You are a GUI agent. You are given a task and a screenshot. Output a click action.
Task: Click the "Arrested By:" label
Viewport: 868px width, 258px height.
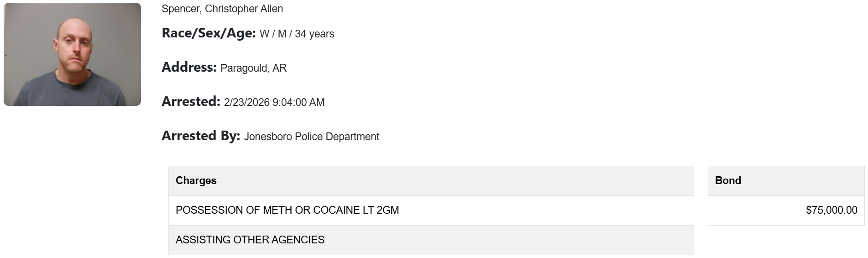[201, 136]
